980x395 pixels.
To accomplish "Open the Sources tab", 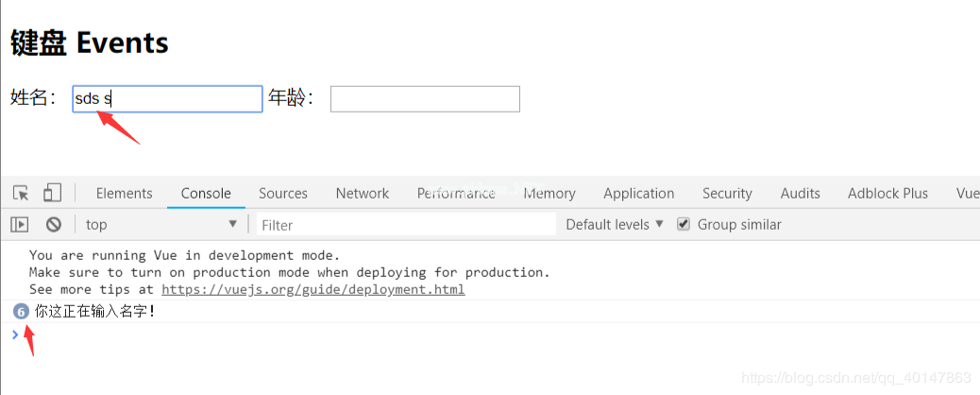I will [282, 193].
